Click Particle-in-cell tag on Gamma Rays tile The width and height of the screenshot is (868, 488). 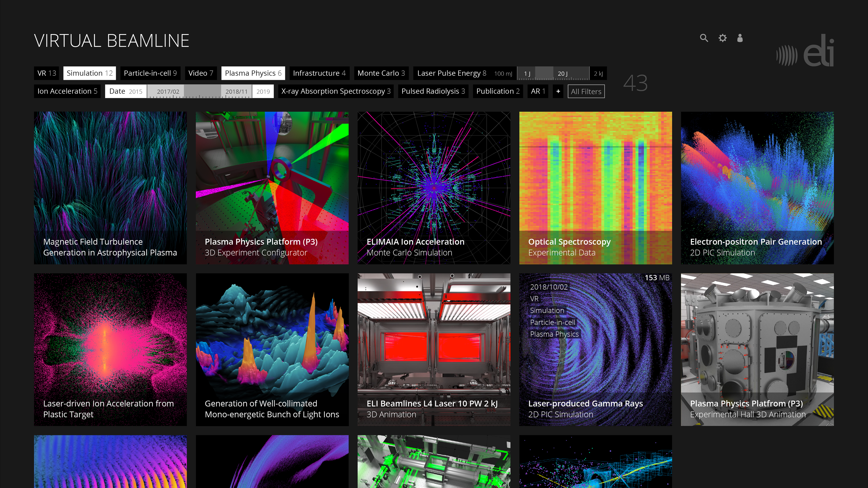point(553,323)
